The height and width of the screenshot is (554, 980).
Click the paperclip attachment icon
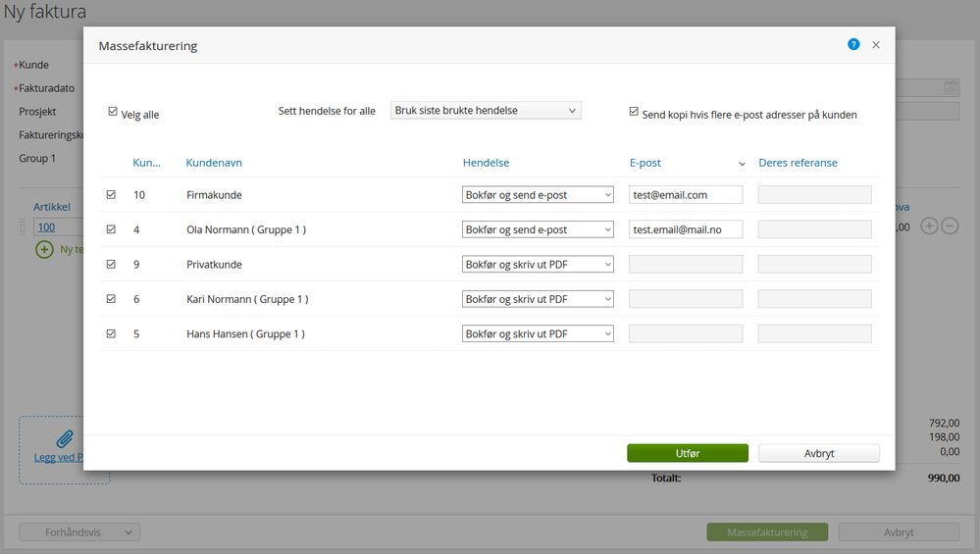pos(65,438)
